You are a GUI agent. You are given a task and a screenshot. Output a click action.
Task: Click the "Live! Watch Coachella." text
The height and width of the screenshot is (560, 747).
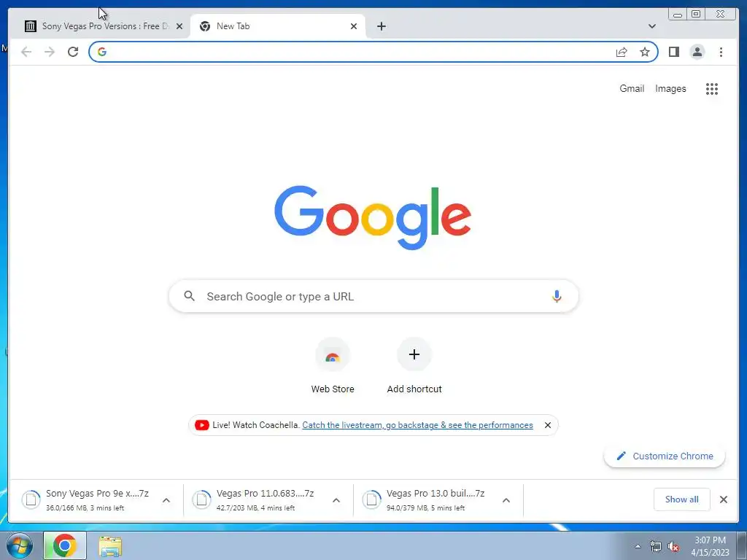[256, 425]
